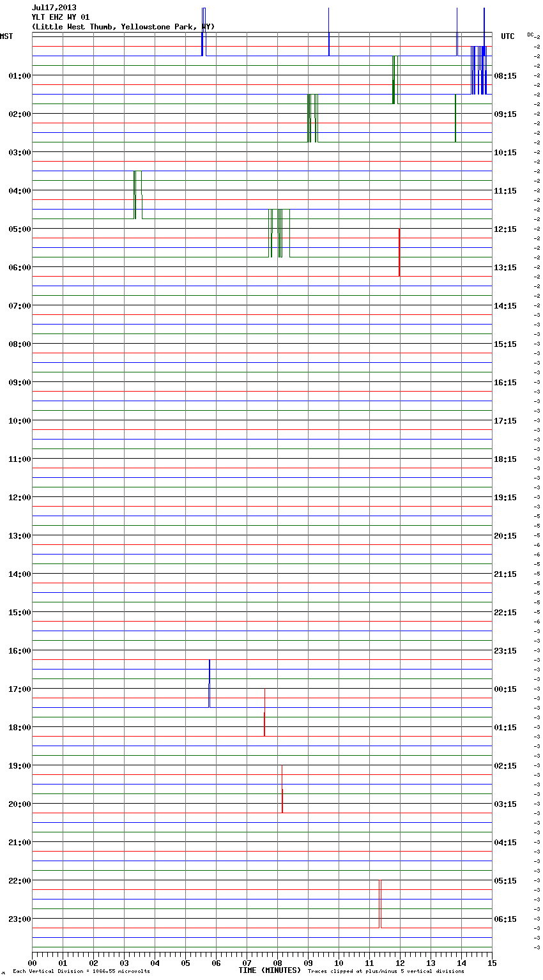Click the 10:15 UTC row label
This screenshot has width=543, height=980.
coord(505,152)
